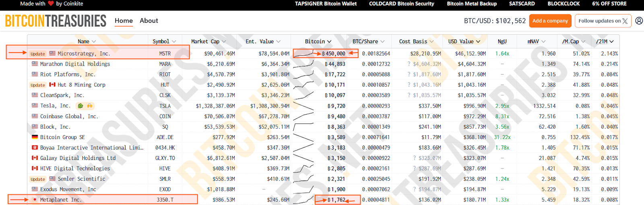Click the Update badge for Semler Scientific
Screen dimensions: 644x205
[x=38, y=179]
